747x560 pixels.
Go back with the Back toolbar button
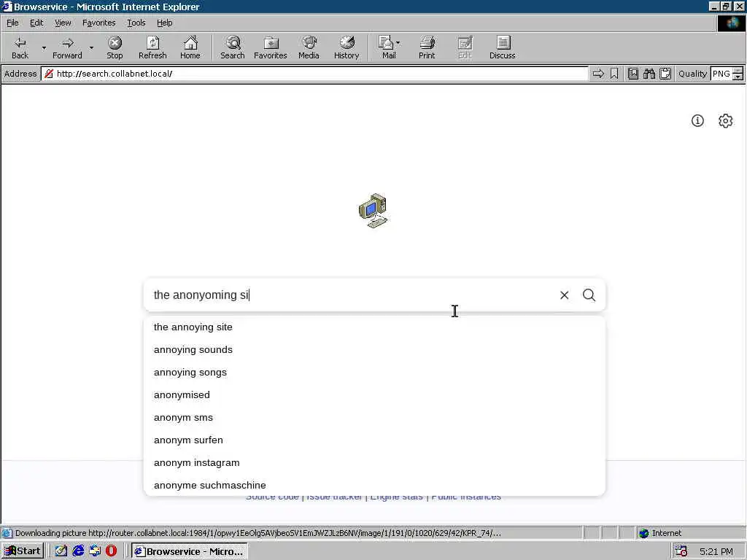pos(20,47)
